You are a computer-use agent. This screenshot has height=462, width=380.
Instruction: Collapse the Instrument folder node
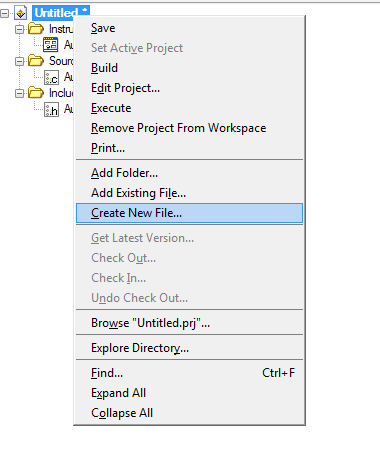(19, 29)
